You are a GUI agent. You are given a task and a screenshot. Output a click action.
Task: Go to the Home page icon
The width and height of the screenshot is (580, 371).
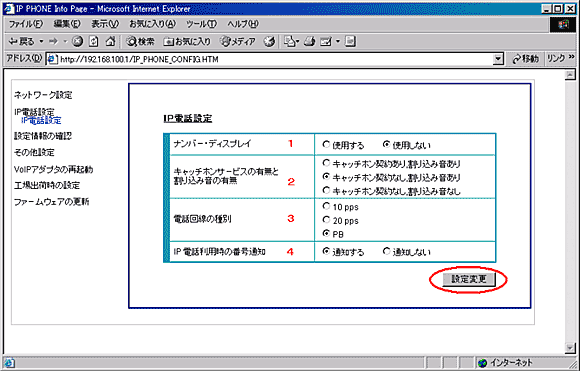tap(110, 41)
